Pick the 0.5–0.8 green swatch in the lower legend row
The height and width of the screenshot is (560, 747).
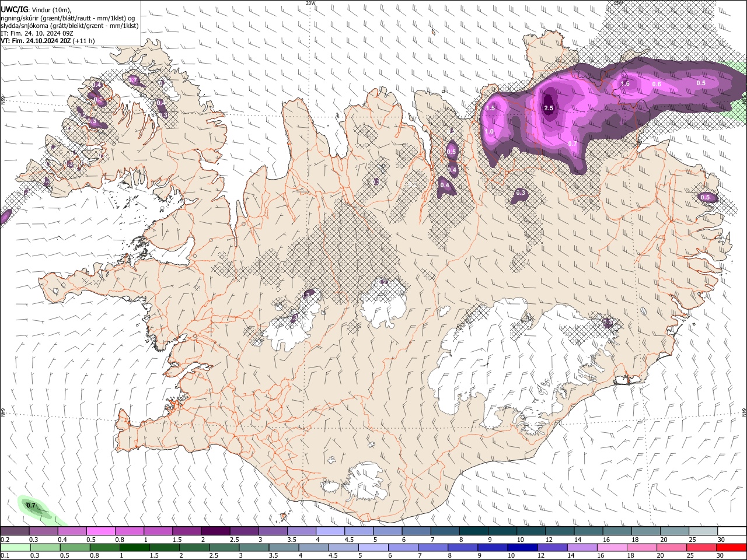pos(75,547)
